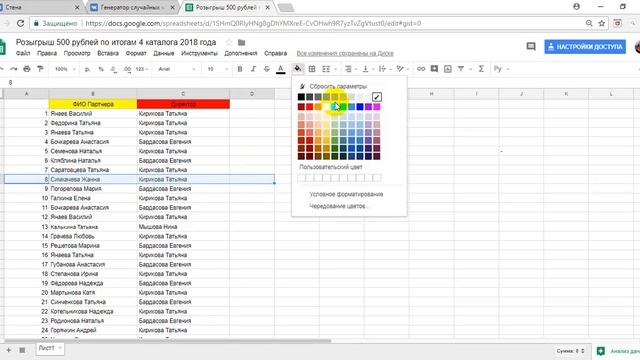The image size is (640, 360).
Task: Click the print icon in the toolbar
Action: click(x=27, y=69)
